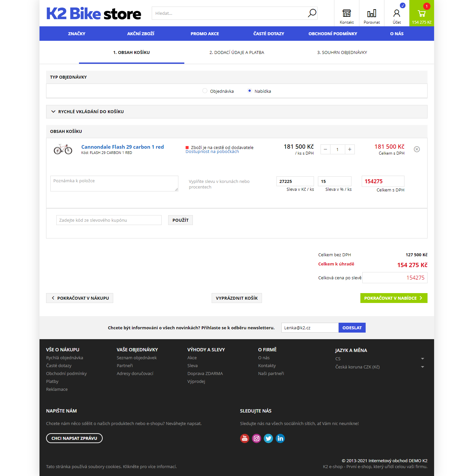Image resolution: width=468 pixels, height=476 pixels.
Task: Open Doprava ZDARMA footer link
Action: point(205,373)
